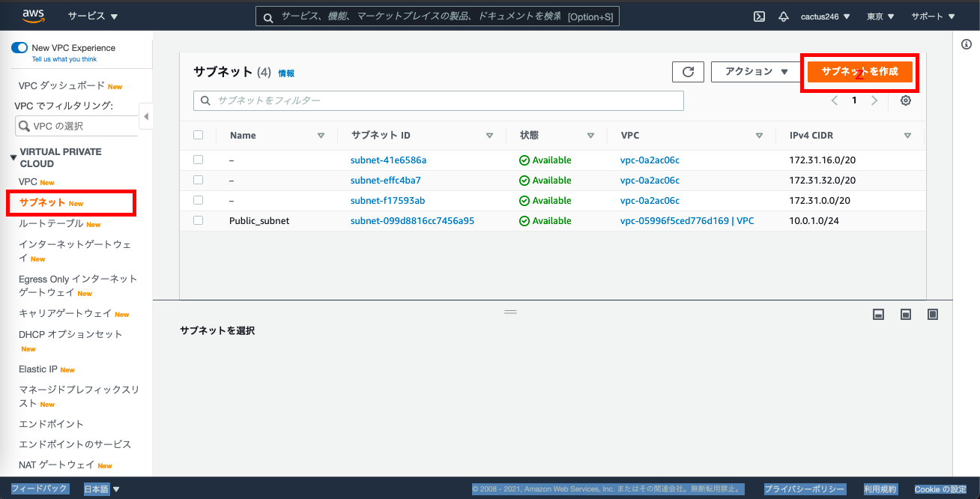Focus the AWS services search field
Viewport: 980px width, 499px height.
[x=438, y=16]
